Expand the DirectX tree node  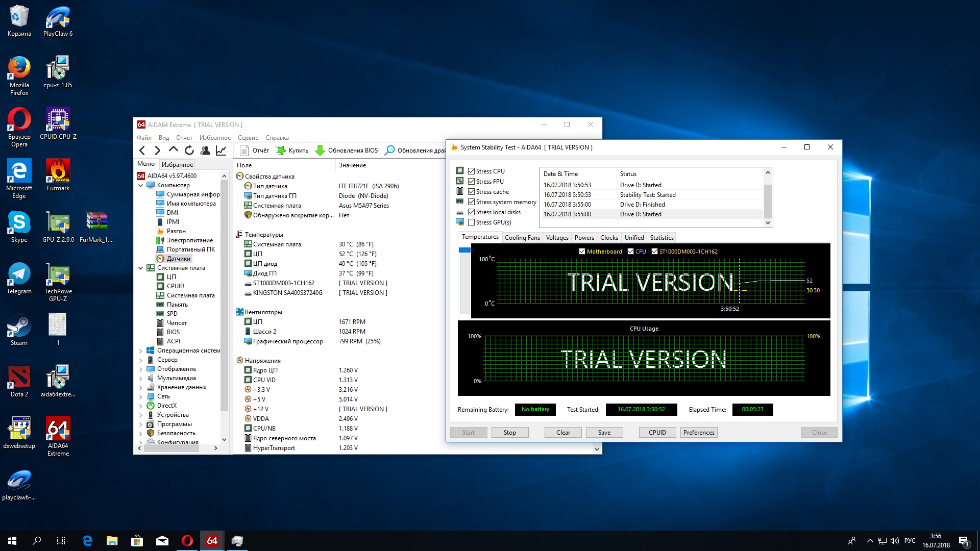click(141, 406)
